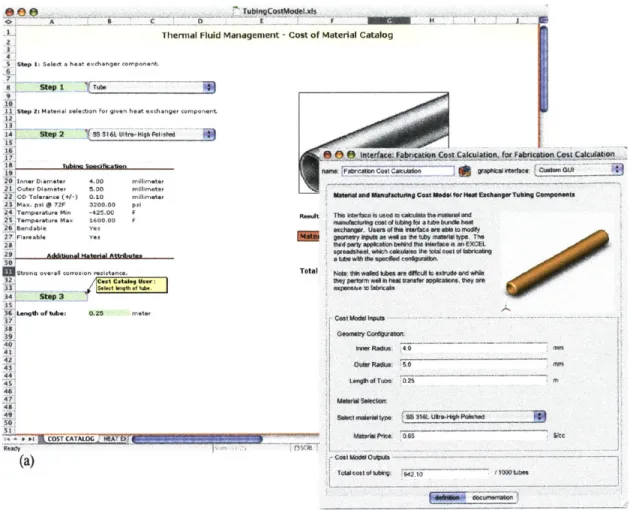This screenshot has height=510, width=633.
Task: Click the split box above vertical scrollbar
Action: pyautogui.click(x=543, y=20)
